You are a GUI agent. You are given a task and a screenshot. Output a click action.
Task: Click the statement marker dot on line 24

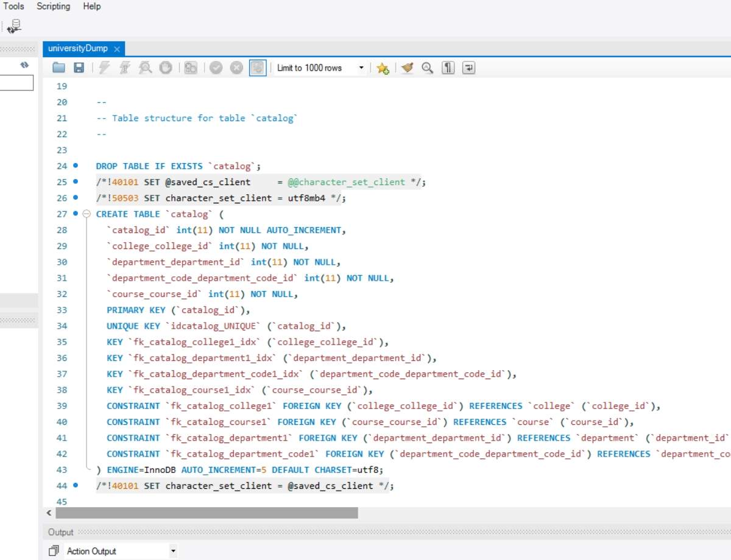coord(76,166)
